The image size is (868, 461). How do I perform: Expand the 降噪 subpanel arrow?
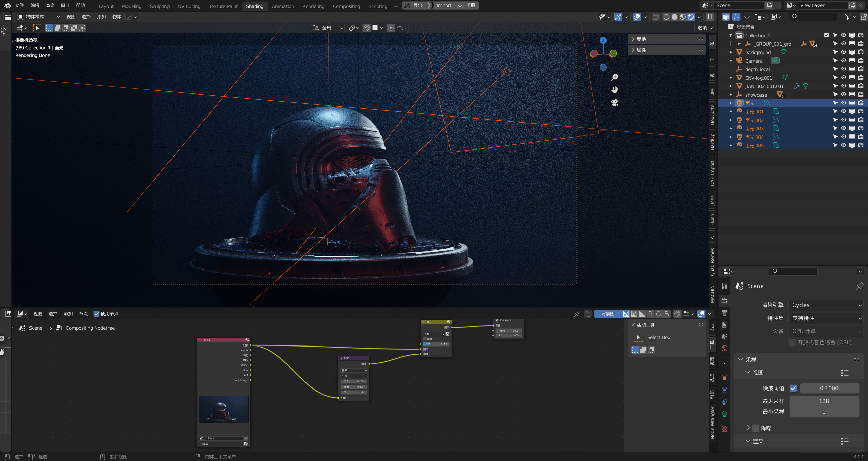(x=748, y=428)
